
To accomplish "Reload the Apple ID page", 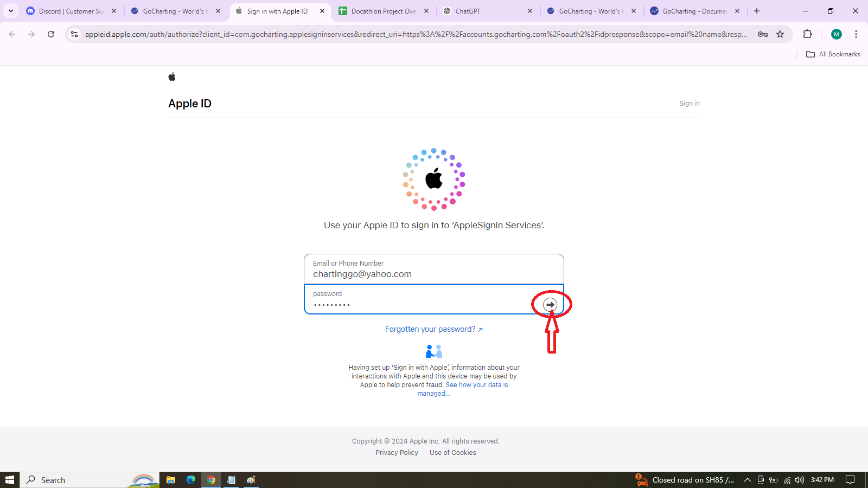I will click(51, 34).
